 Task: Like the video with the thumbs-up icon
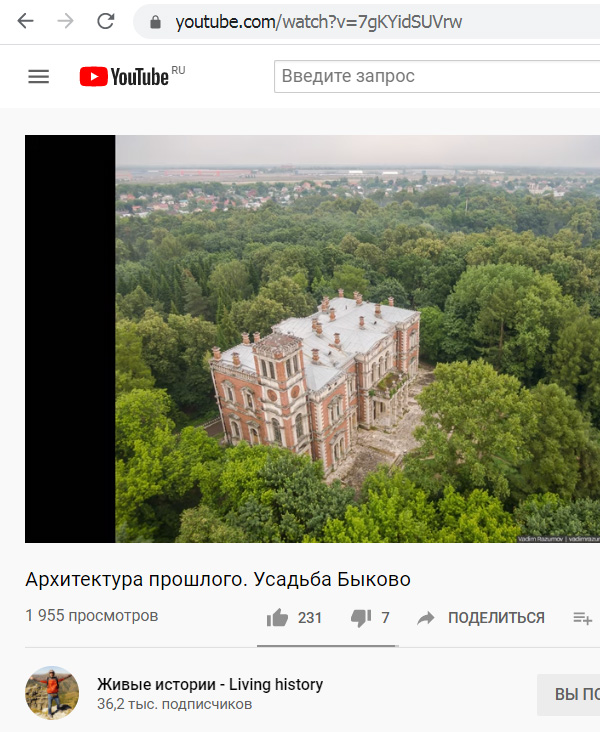(277, 618)
